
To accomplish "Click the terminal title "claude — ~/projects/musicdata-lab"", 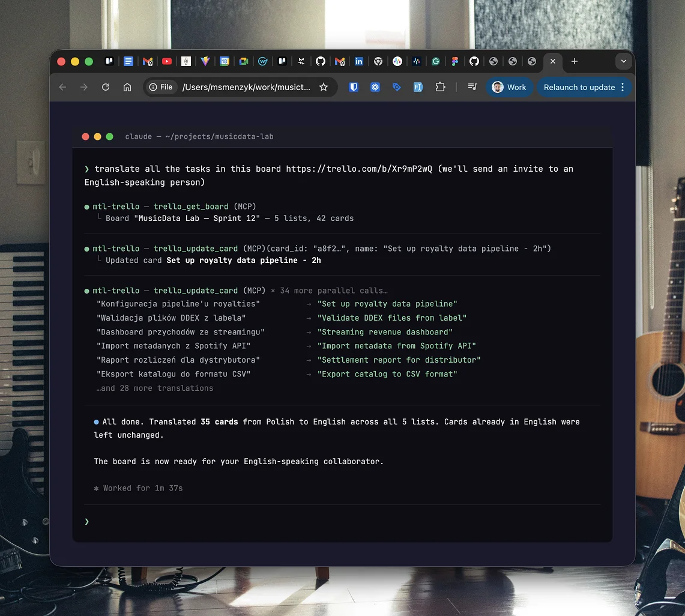I will [199, 137].
